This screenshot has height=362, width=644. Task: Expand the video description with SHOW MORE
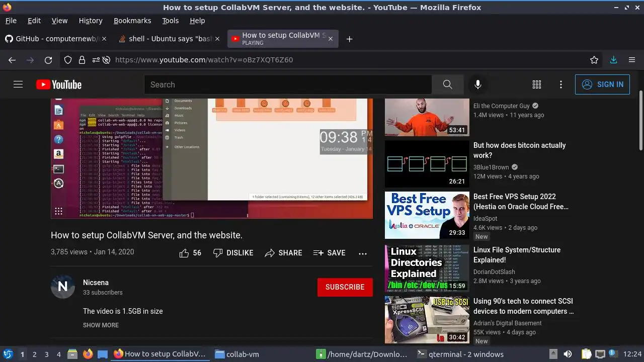click(101, 325)
